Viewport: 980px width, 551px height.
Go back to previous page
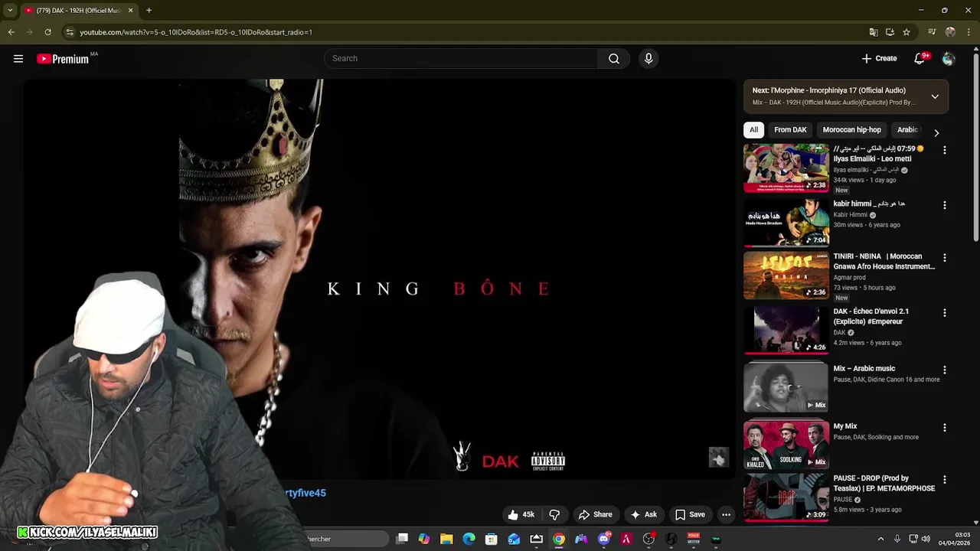click(x=11, y=32)
